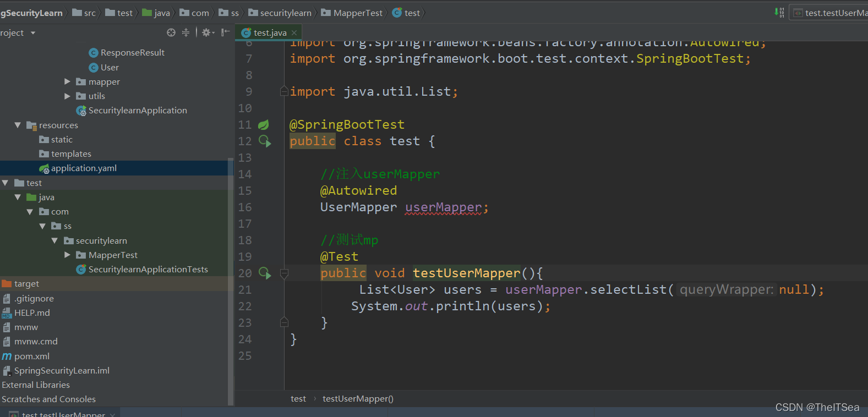Viewport: 868px width, 417px height.
Task: Click 'test' in bottom editor breadcrumb
Action: (x=298, y=399)
